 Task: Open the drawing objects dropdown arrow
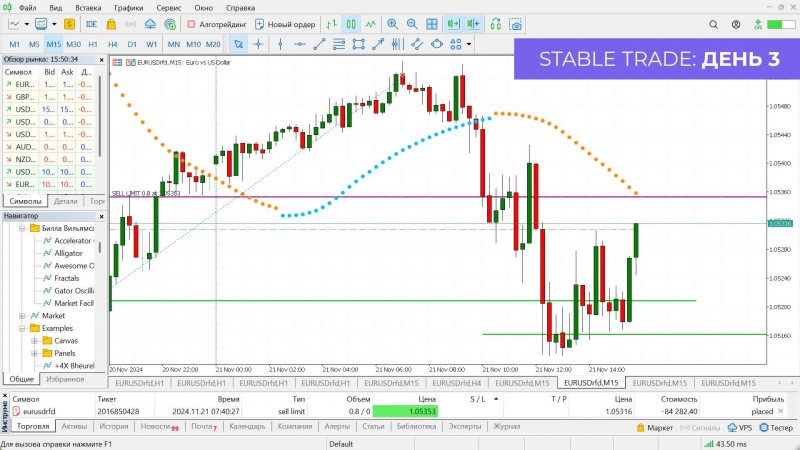point(469,44)
